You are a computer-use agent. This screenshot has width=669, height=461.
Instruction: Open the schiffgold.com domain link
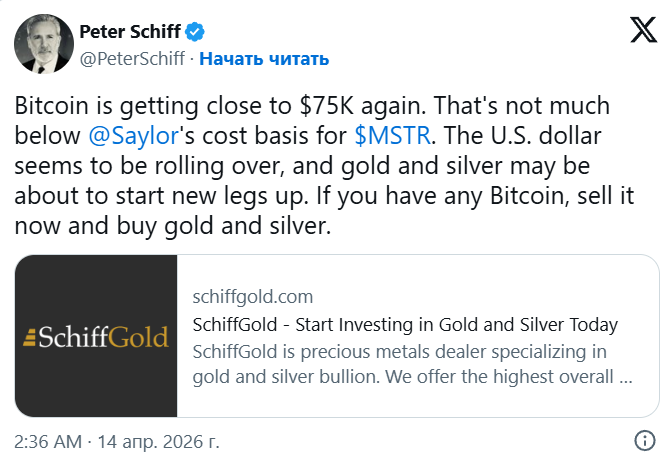(251, 297)
